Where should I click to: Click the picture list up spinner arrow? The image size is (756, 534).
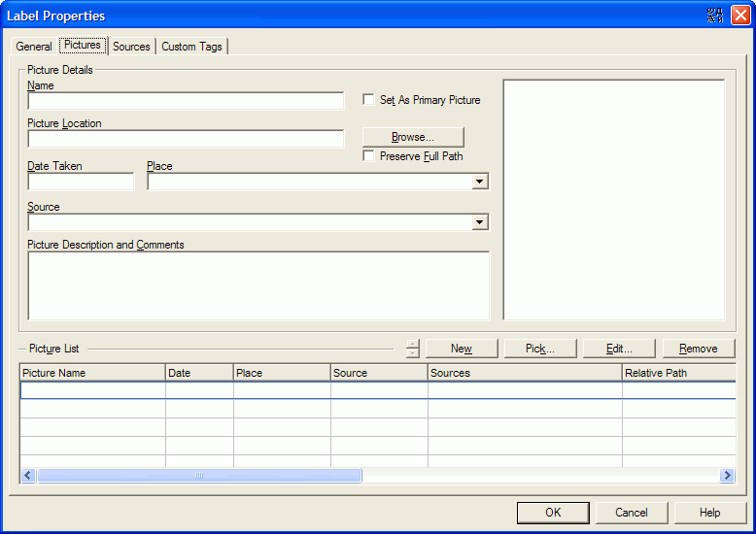point(413,344)
